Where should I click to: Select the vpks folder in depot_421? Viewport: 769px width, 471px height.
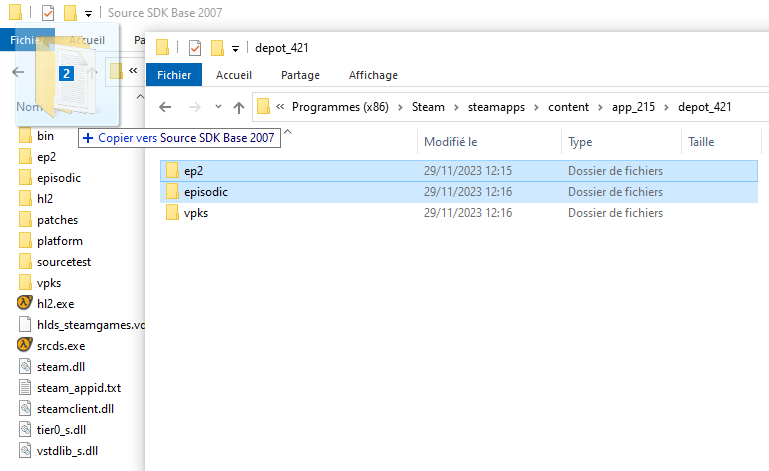click(x=195, y=213)
